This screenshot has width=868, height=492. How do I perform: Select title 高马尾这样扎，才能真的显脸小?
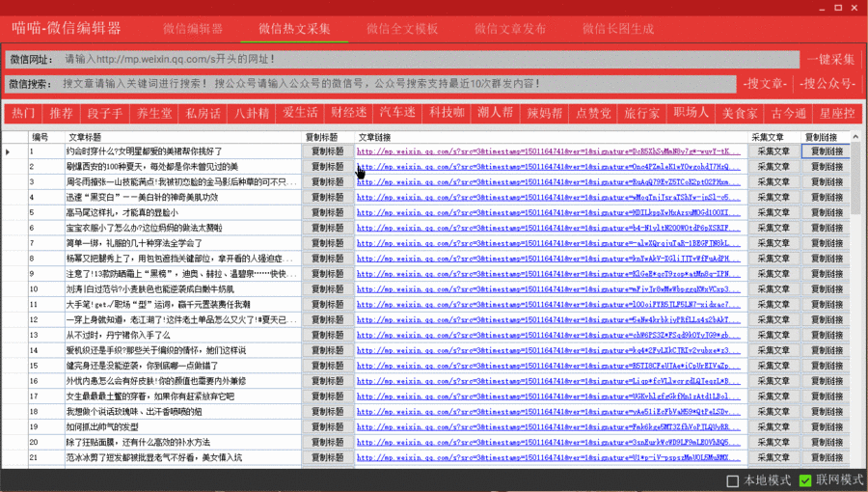point(122,212)
